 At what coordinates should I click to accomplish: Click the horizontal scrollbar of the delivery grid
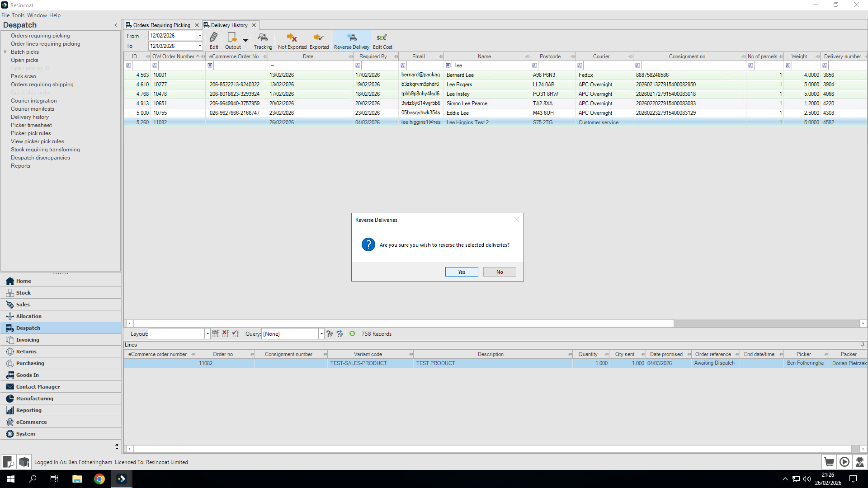click(x=403, y=324)
